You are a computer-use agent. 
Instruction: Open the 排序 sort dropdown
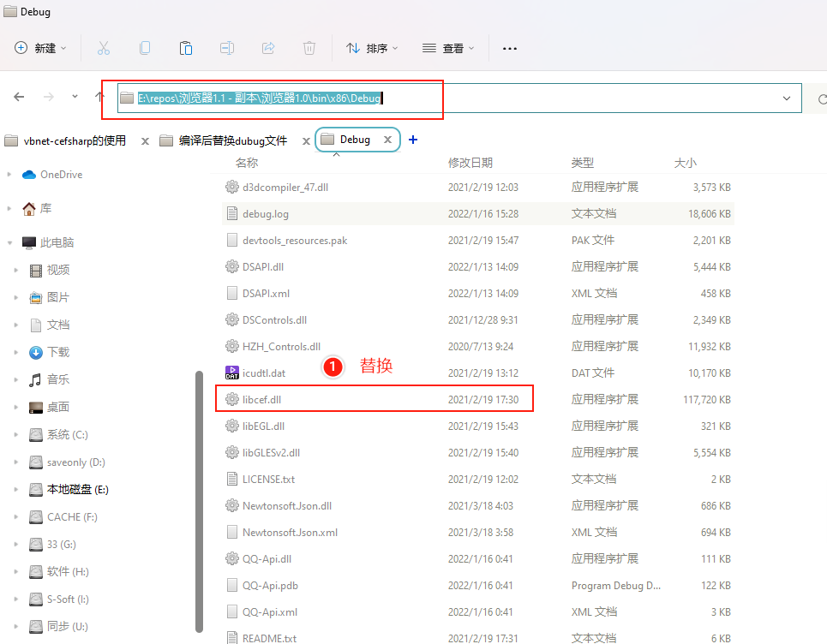tap(372, 49)
